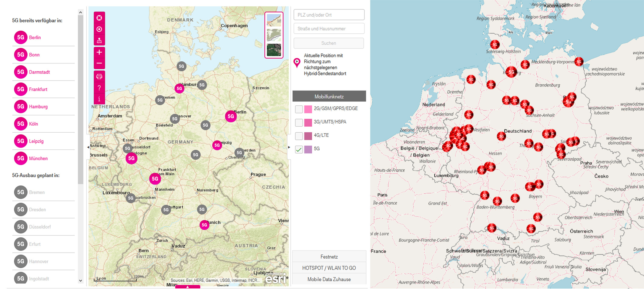Viewport: 644px width, 292px height.
Task: Enable the 2G/GSM/GPRS/EDGE layer checkbox
Action: click(299, 109)
